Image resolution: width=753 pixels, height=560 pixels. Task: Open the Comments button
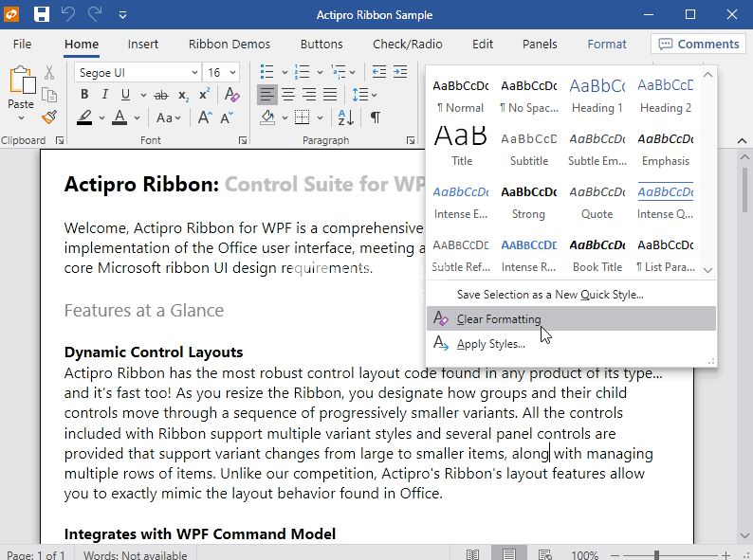point(698,44)
